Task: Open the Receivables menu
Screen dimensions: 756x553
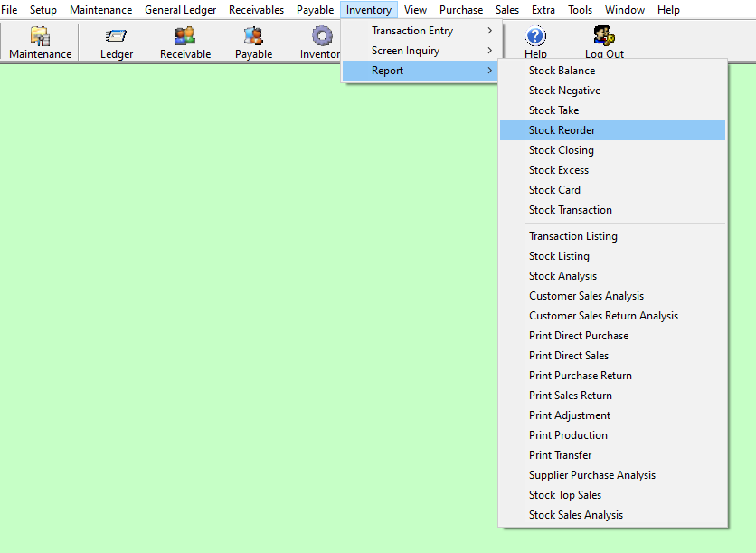Action: (256, 10)
